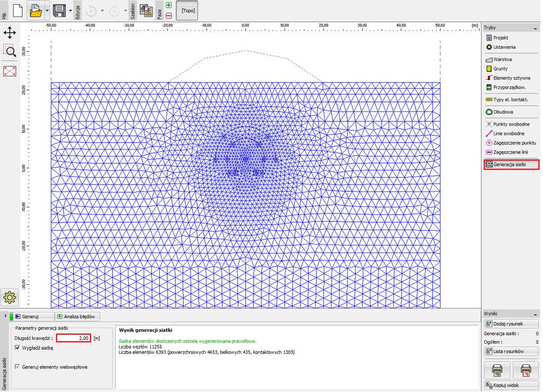This screenshot has width=543, height=392.
Task: Click the Undo icon
Action: point(91,11)
